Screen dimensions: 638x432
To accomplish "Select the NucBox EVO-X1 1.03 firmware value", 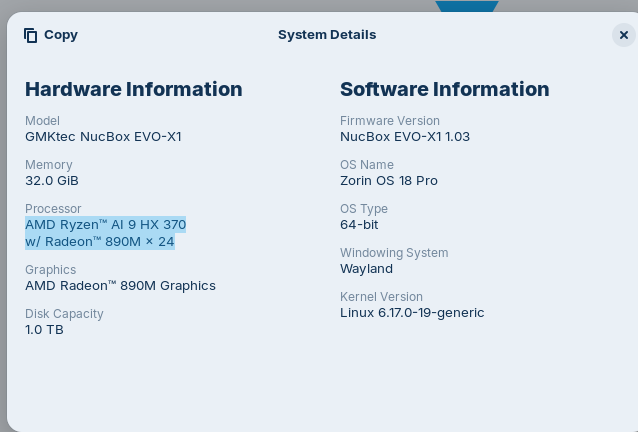I will pos(404,137).
